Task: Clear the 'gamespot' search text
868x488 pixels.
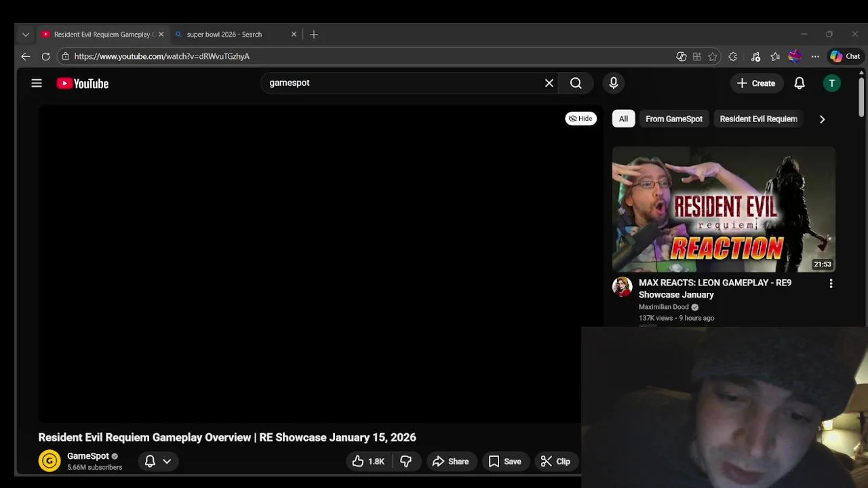Action: click(549, 83)
